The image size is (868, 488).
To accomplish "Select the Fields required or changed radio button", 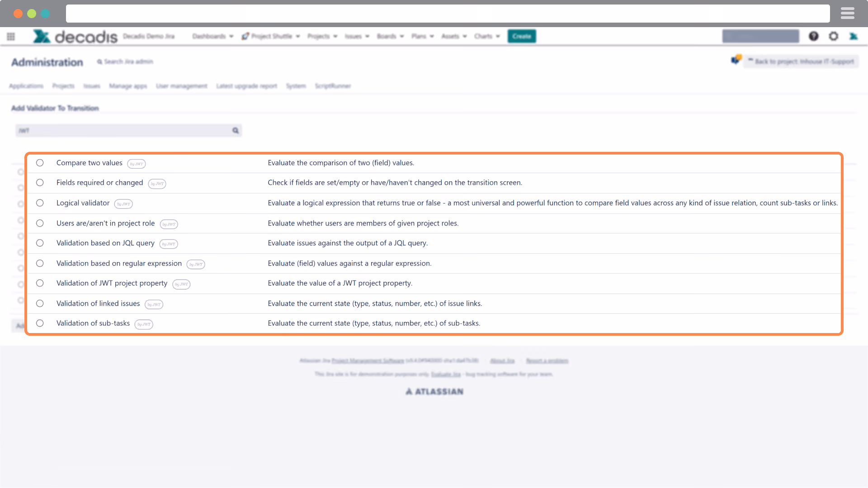I will click(40, 183).
